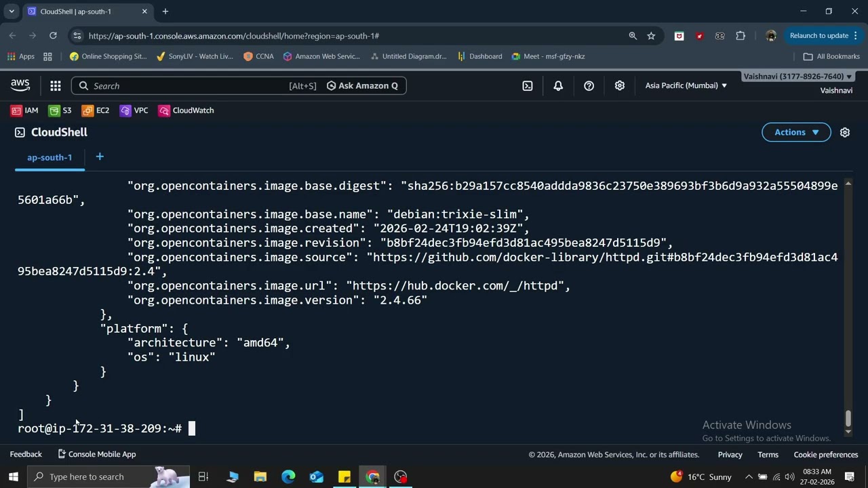Open S3 favorite shortcut
This screenshot has height=488, width=868.
click(60, 110)
